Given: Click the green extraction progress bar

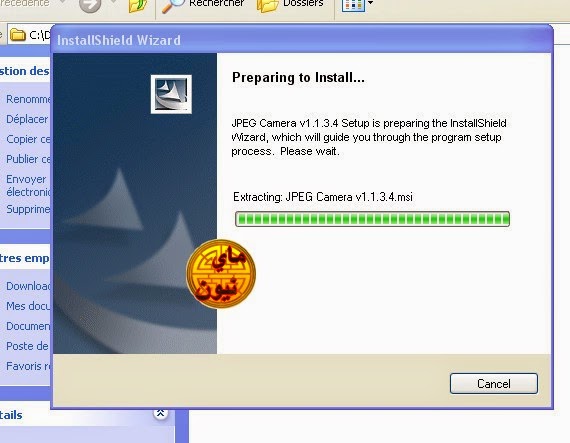Looking at the screenshot, I should [372, 219].
